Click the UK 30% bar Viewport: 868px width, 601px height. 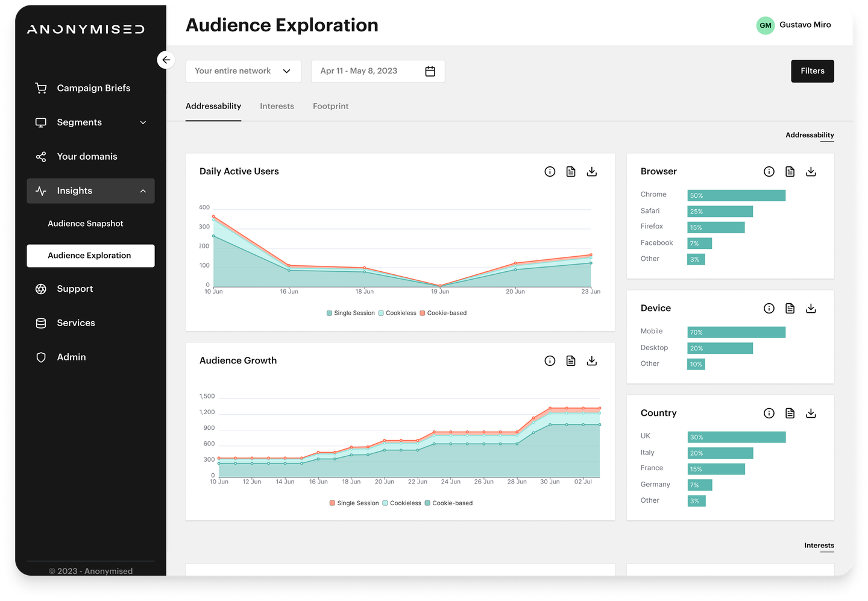click(737, 437)
